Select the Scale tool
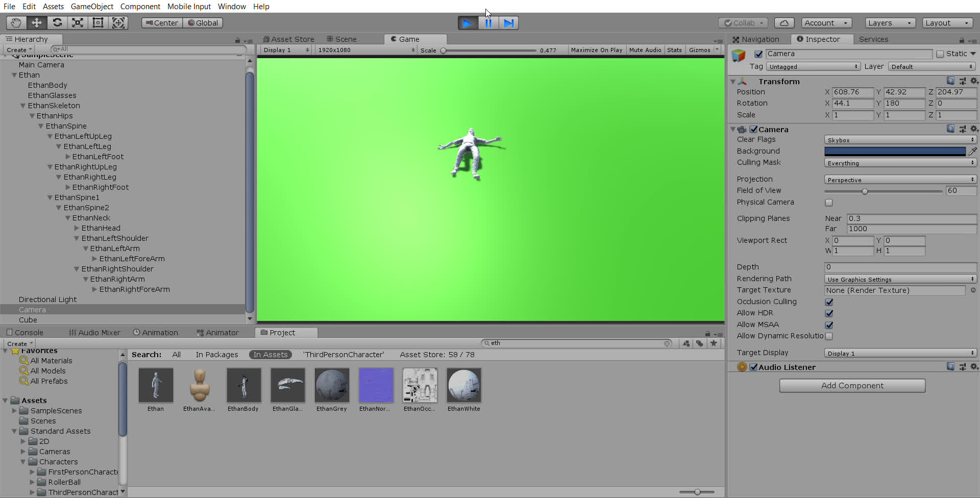This screenshot has width=980, height=498. pos(78,23)
